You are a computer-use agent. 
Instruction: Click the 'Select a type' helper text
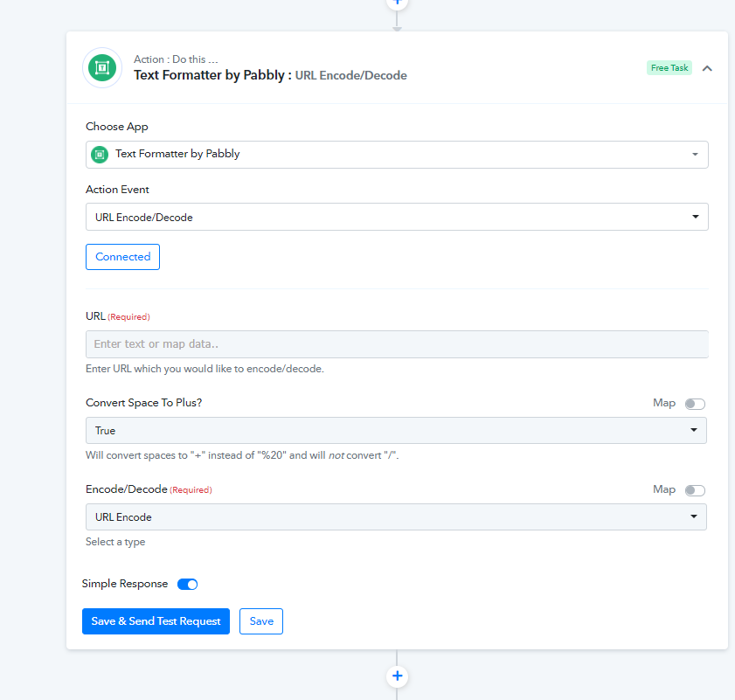pos(115,542)
